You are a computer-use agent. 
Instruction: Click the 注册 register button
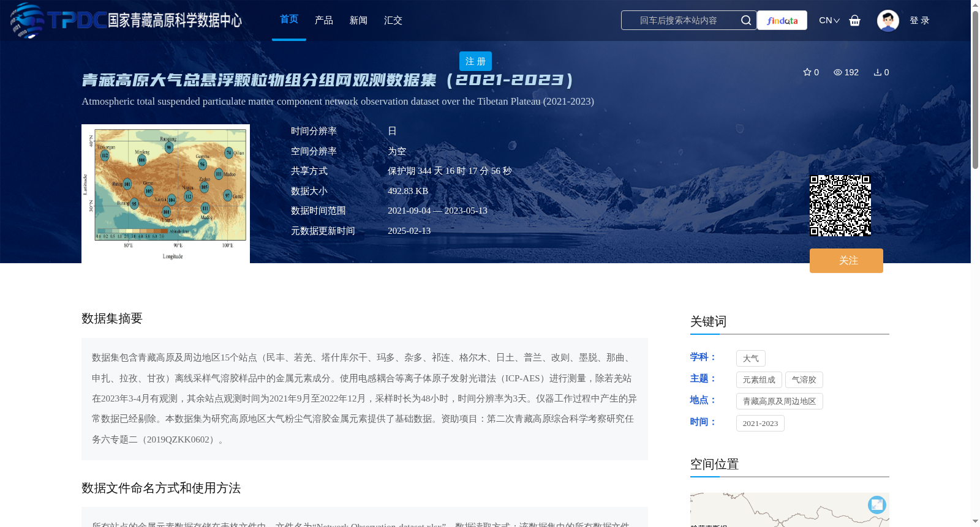tap(475, 61)
